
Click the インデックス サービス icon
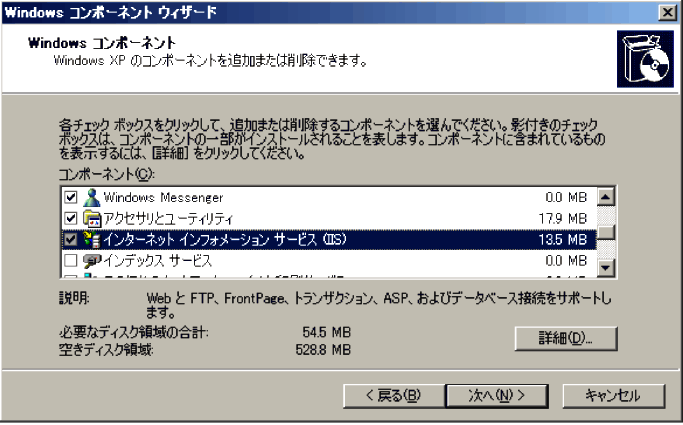pyautogui.click(x=92, y=260)
